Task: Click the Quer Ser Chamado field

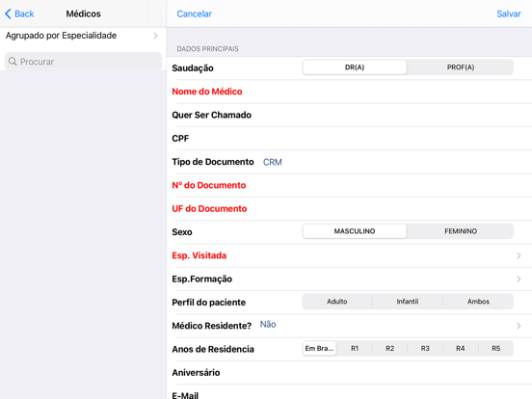Action: click(x=350, y=115)
